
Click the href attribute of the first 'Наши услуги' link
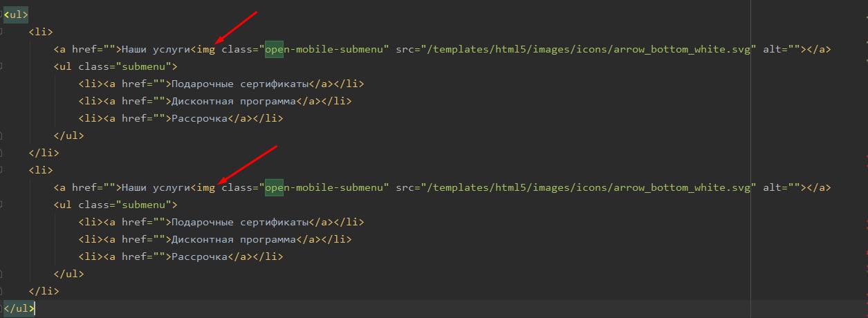94,49
